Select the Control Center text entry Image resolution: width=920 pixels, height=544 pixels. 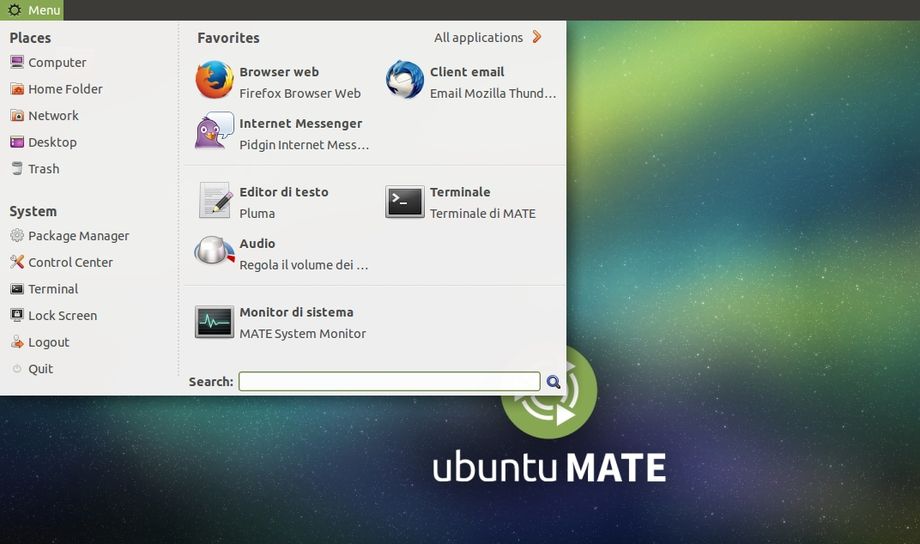click(x=70, y=262)
